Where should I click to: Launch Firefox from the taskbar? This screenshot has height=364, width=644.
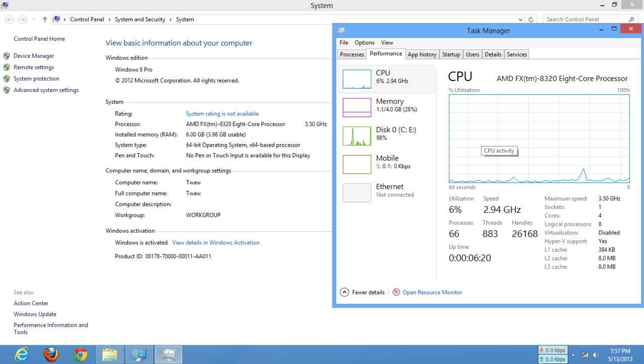click(51, 354)
